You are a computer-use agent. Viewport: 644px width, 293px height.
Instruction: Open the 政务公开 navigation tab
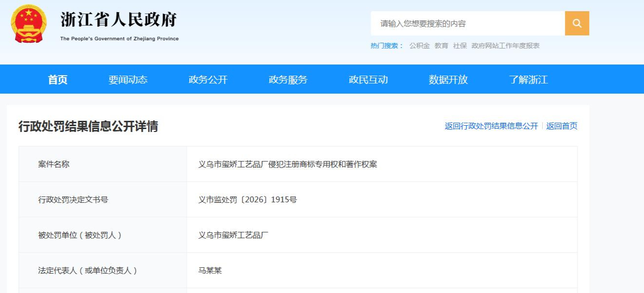(x=208, y=80)
